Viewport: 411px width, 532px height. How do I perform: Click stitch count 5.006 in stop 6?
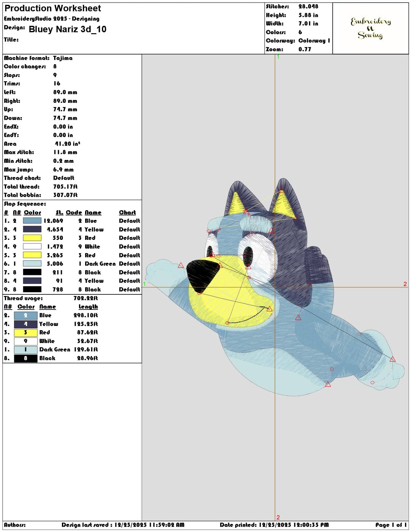(x=55, y=264)
